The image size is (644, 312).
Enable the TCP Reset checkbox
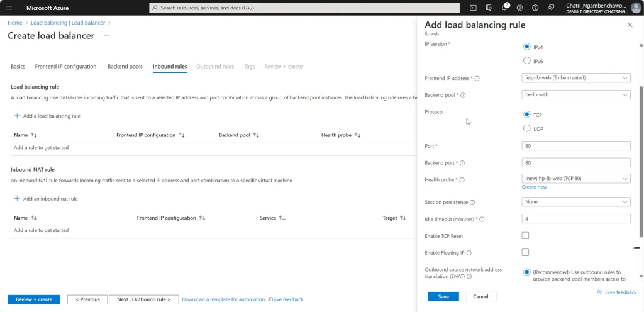click(x=525, y=236)
